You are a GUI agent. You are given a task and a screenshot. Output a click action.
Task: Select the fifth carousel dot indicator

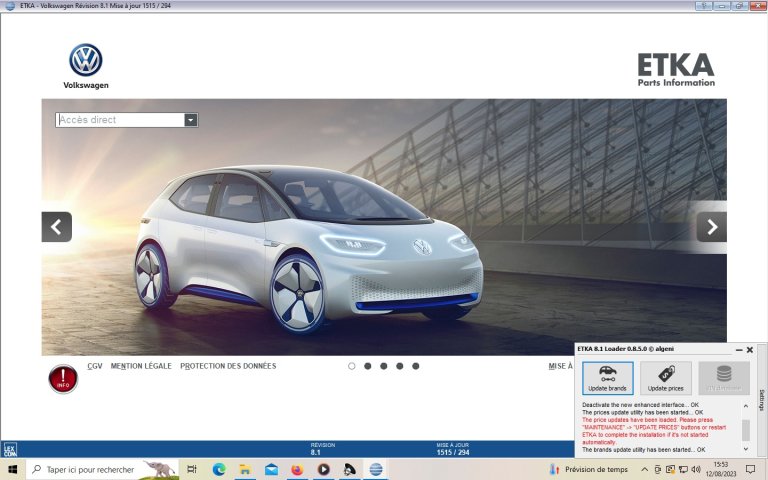416,366
